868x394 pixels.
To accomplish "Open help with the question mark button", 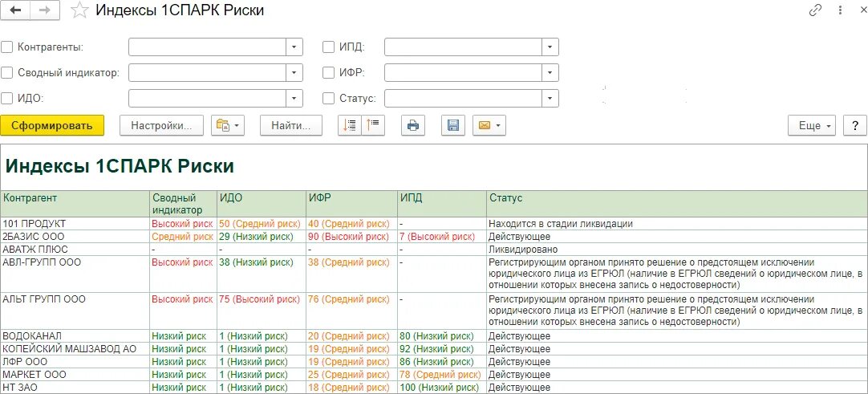I will (854, 126).
